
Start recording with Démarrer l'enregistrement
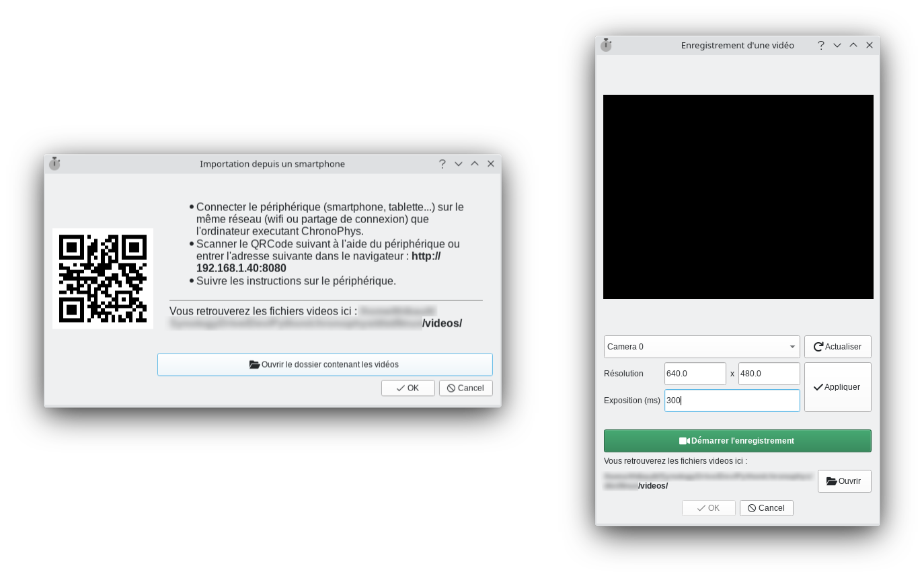click(x=737, y=441)
